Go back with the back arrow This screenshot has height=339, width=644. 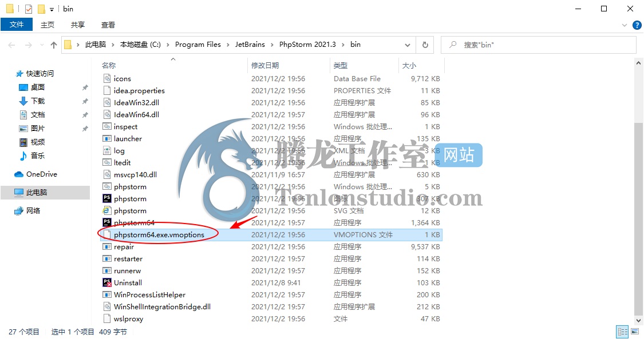click(x=11, y=45)
